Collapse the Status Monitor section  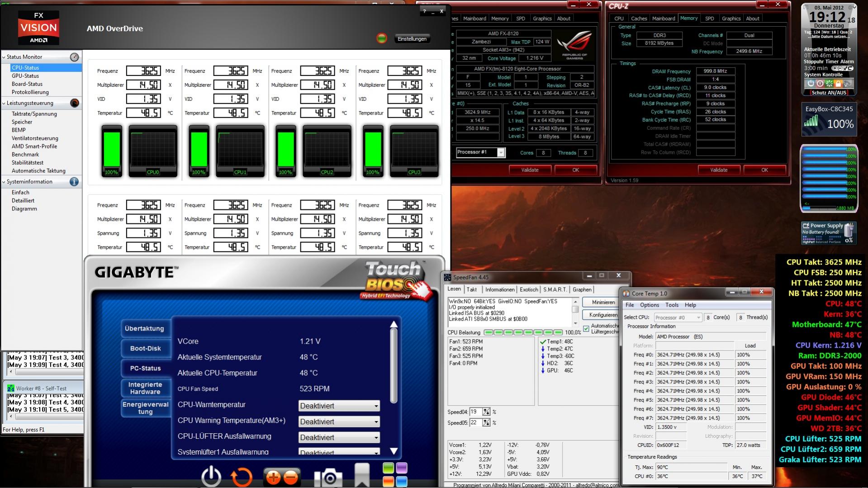(4, 57)
